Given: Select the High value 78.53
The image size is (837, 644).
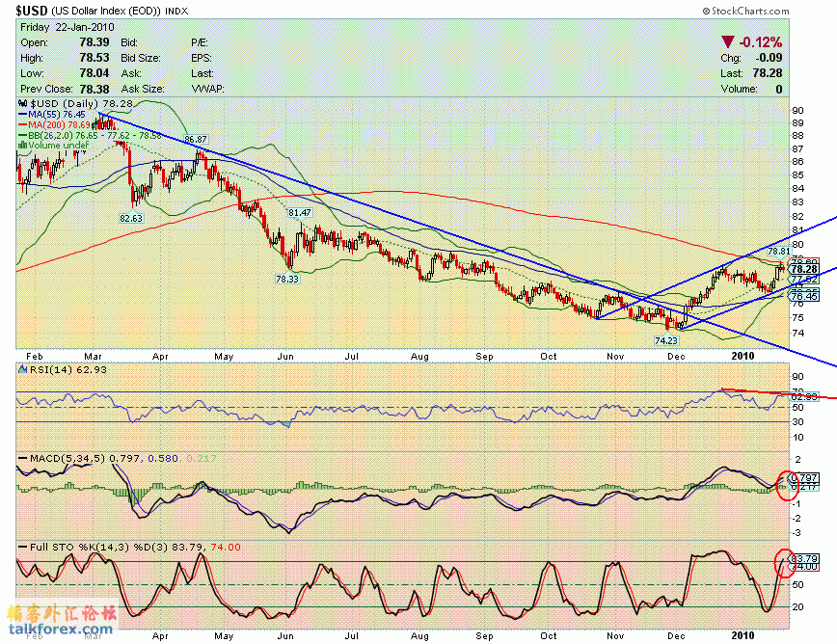Looking at the screenshot, I should point(94,58).
